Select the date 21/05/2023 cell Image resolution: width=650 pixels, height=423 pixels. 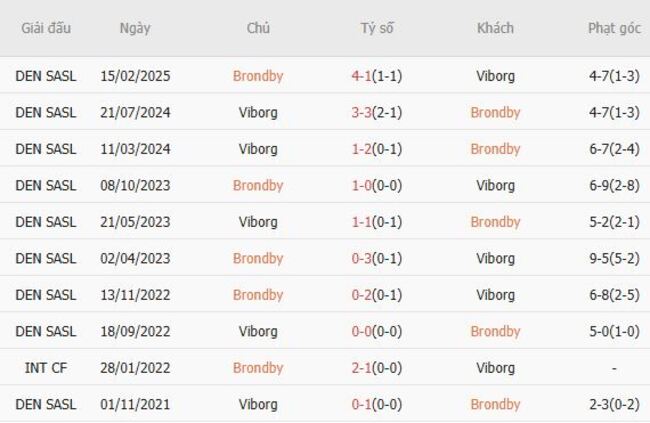pyautogui.click(x=135, y=222)
